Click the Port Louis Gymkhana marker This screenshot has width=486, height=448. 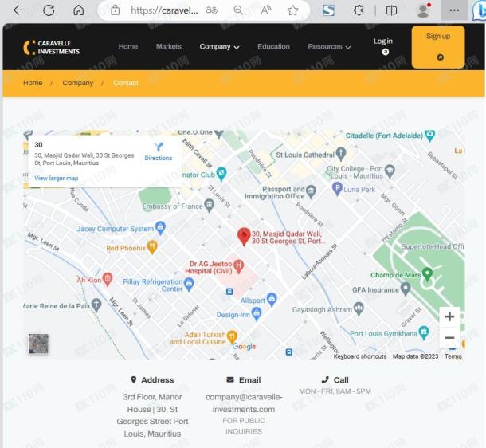tap(424, 333)
